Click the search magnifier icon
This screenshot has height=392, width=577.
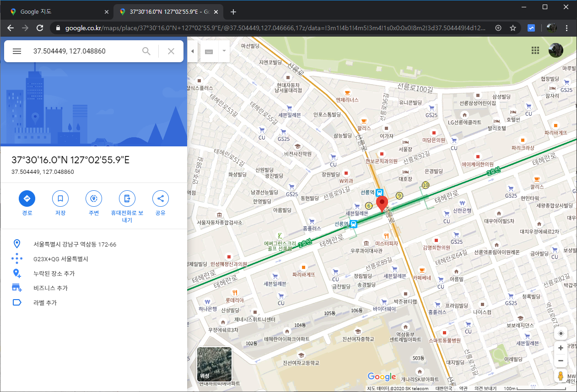point(146,51)
